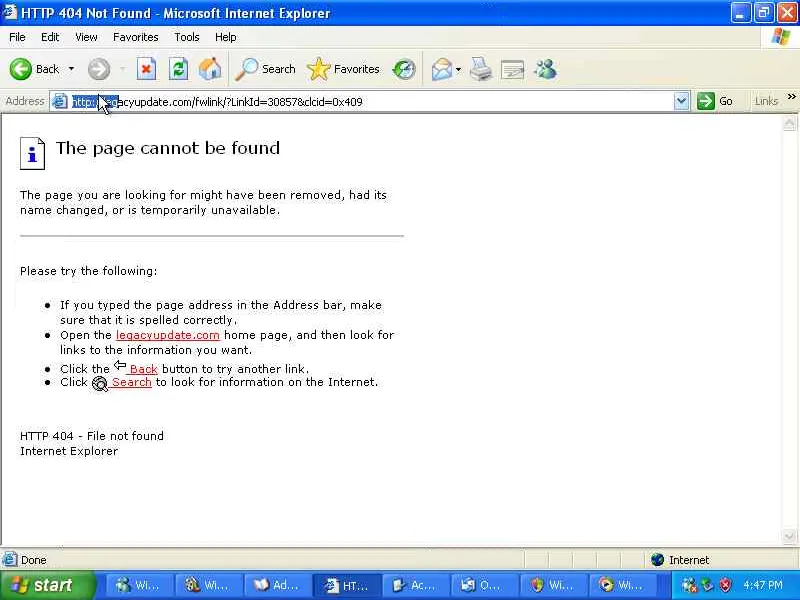Screen dimensions: 800x600
Task: Click the green Go button
Action: [715, 101]
